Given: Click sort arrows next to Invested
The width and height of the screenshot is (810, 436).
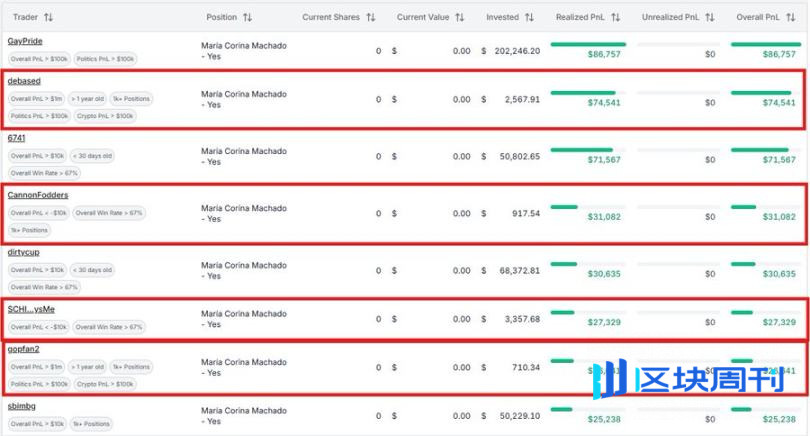Looking at the screenshot, I should click(x=530, y=18).
